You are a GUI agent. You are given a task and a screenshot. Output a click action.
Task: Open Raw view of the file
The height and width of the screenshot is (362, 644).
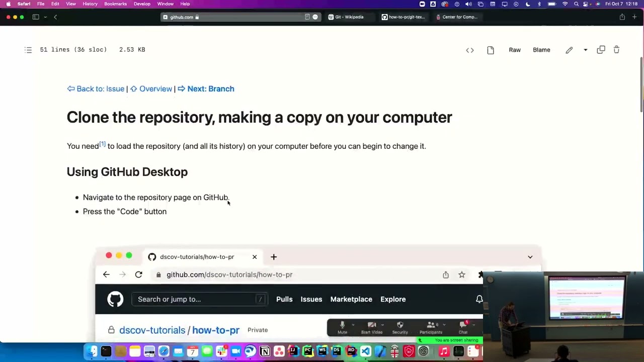[515, 50]
